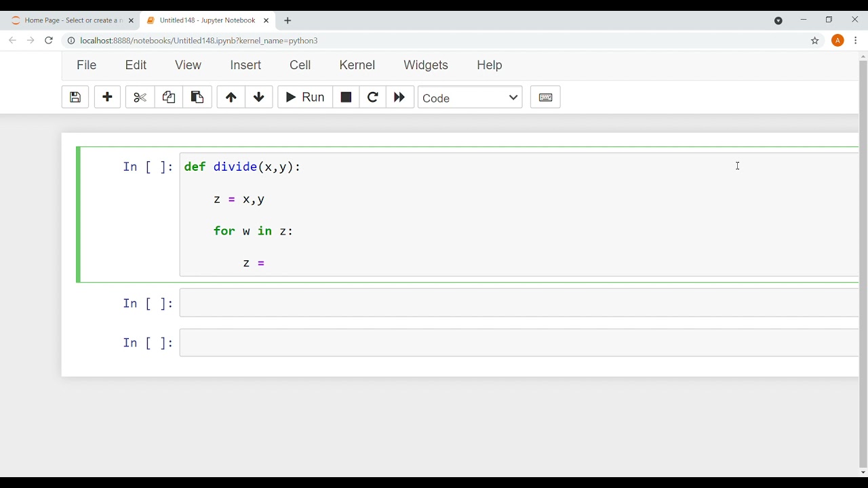
Task: Move selected cell up arrow
Action: (231, 98)
